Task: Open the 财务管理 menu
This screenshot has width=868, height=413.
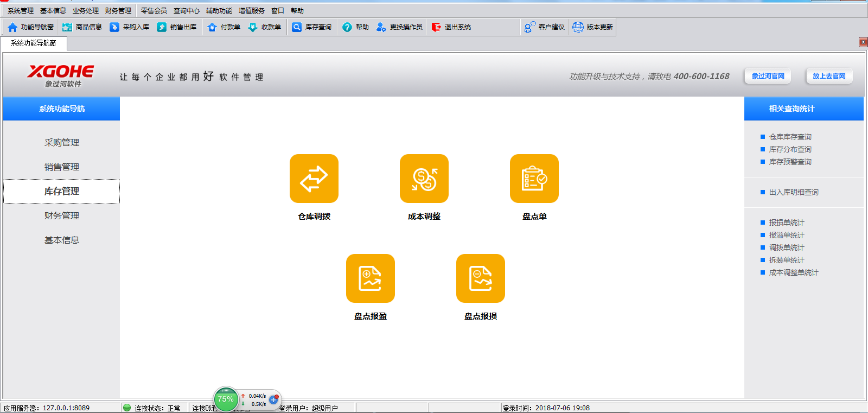Action: tap(118, 11)
